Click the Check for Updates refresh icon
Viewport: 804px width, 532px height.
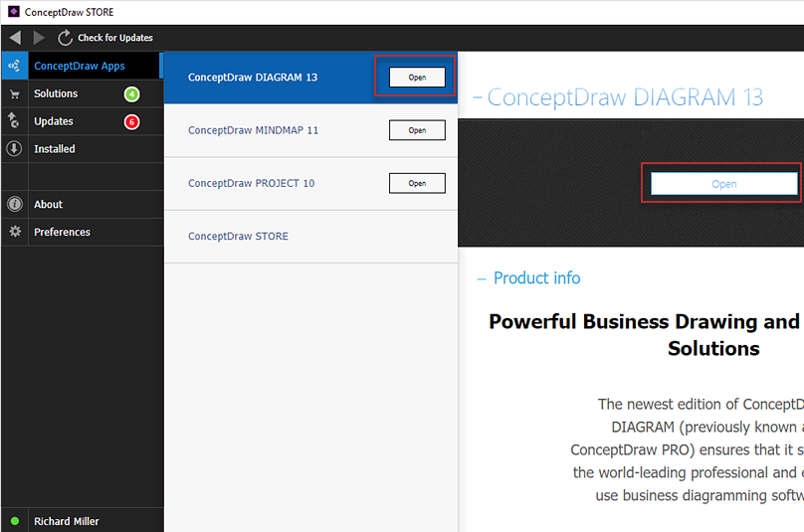pos(65,38)
